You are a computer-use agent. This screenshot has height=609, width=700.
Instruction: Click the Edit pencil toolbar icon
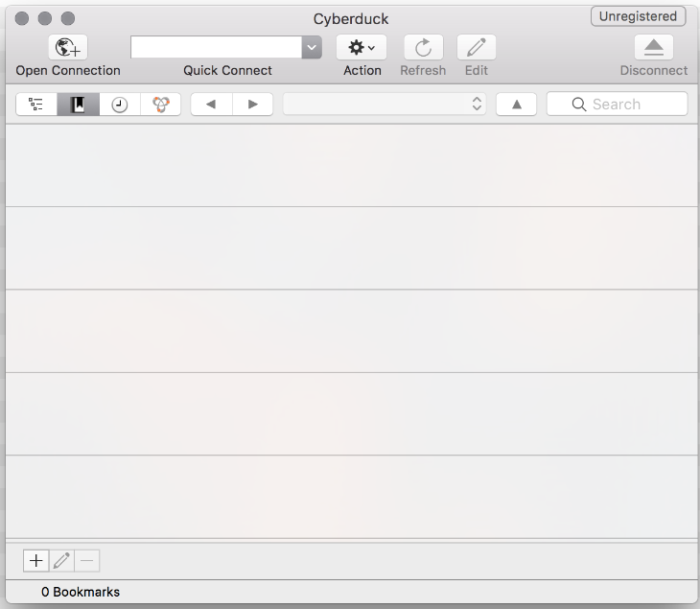point(477,47)
